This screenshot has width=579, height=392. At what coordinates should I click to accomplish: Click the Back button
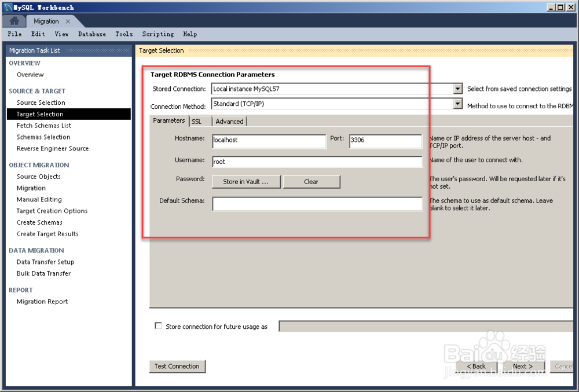point(477,366)
